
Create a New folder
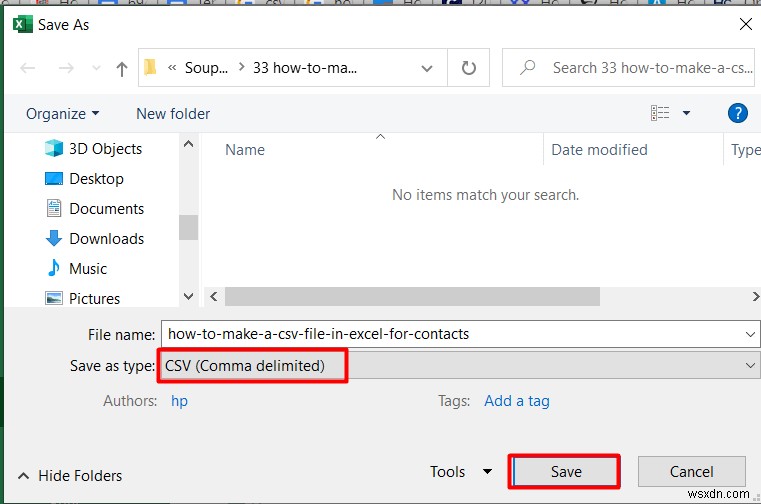tap(173, 114)
